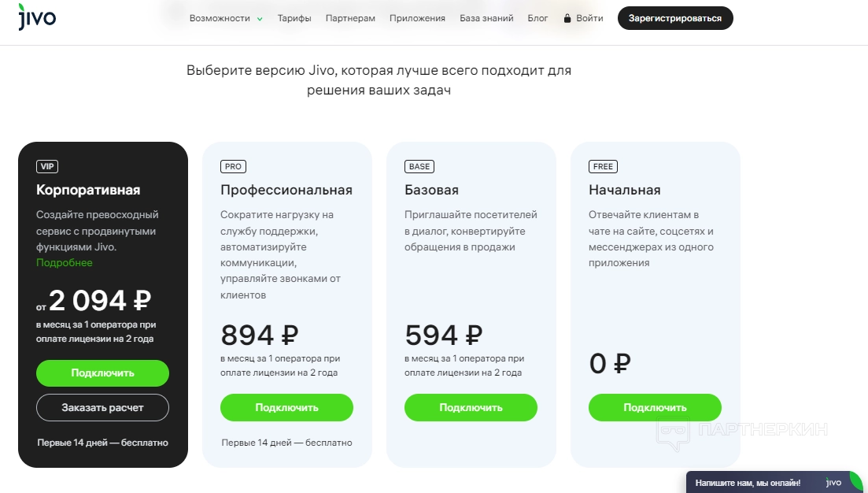Open the Тарифы menu item

coord(294,18)
